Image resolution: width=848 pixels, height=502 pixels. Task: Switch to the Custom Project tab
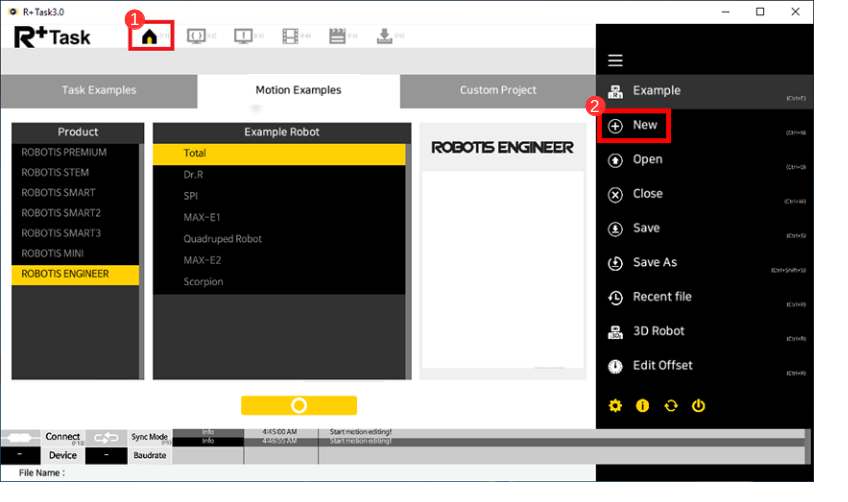click(x=498, y=90)
